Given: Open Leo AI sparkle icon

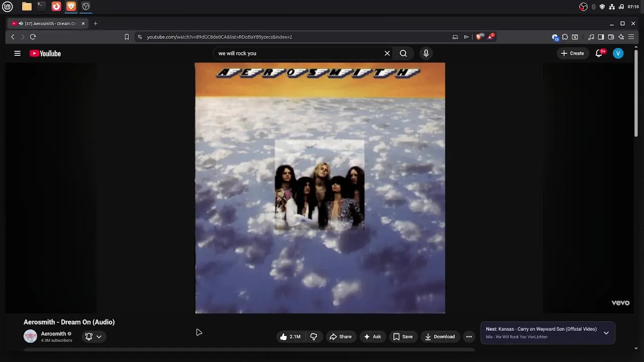Looking at the screenshot, I should pyautogui.click(x=621, y=37).
